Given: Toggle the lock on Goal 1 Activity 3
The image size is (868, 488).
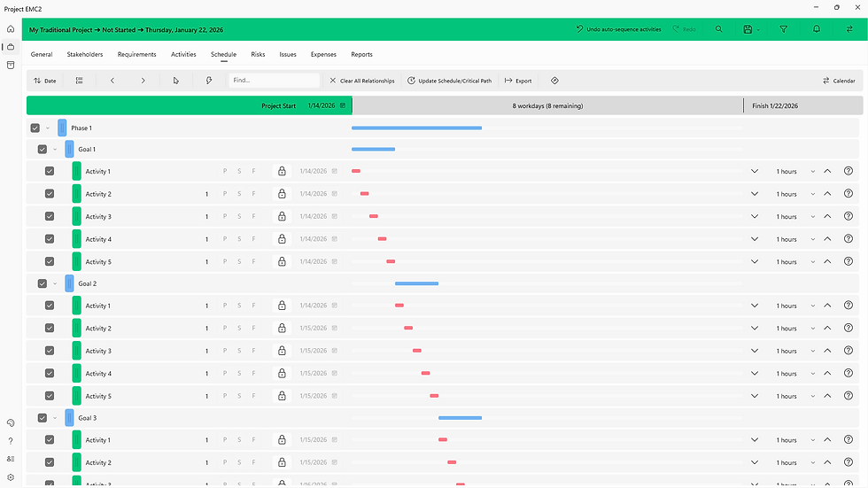Looking at the screenshot, I should pyautogui.click(x=282, y=216).
